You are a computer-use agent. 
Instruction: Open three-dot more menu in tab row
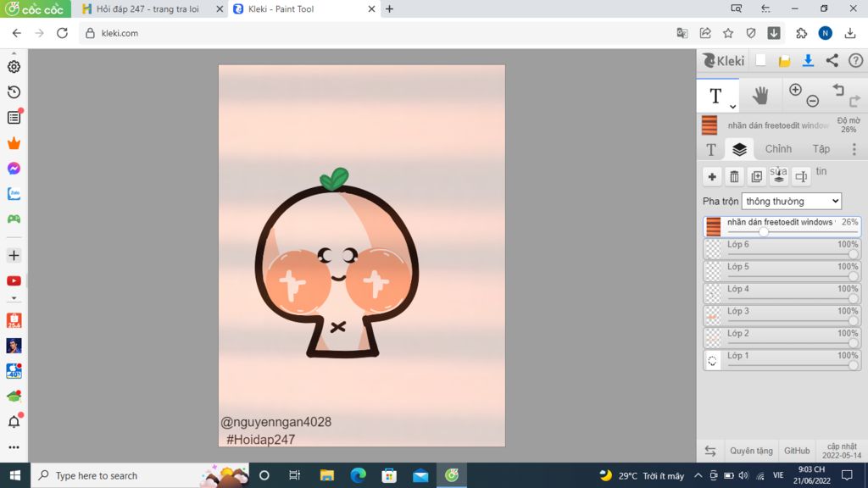click(x=854, y=149)
